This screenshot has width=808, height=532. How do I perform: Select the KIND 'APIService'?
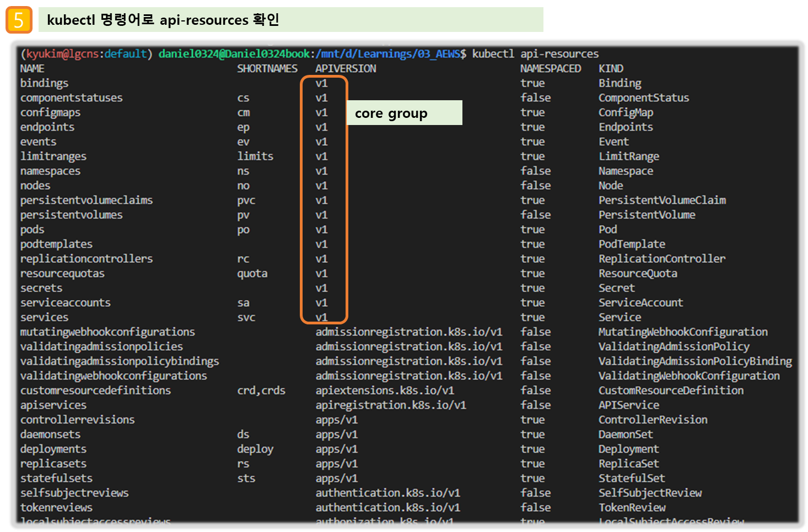[x=629, y=405]
